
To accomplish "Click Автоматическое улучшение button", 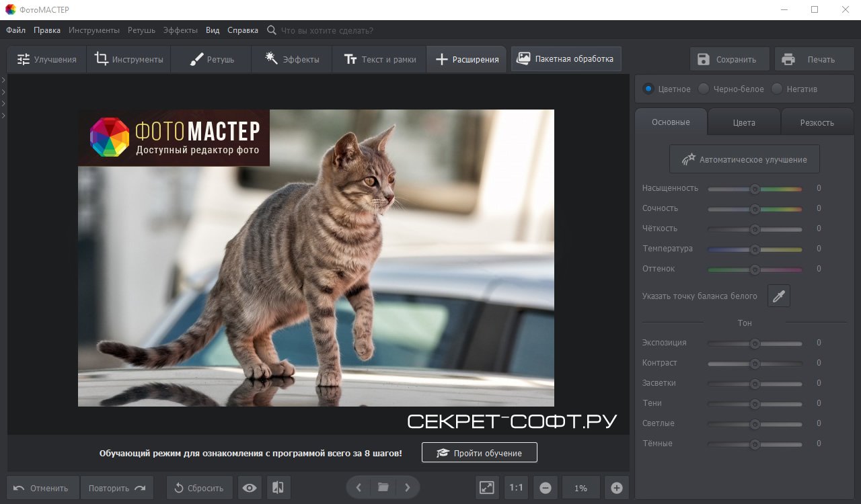I will [x=745, y=159].
